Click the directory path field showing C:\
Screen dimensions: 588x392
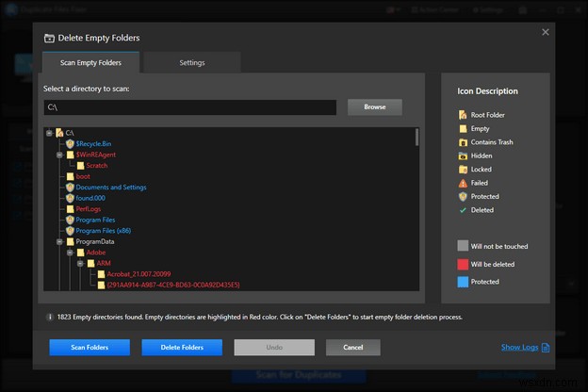coord(190,107)
